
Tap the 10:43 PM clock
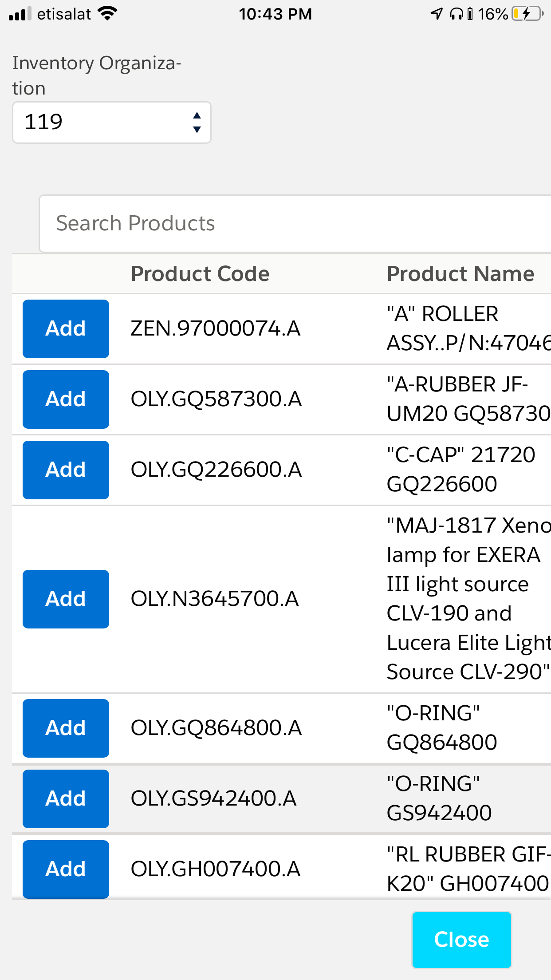(x=275, y=14)
